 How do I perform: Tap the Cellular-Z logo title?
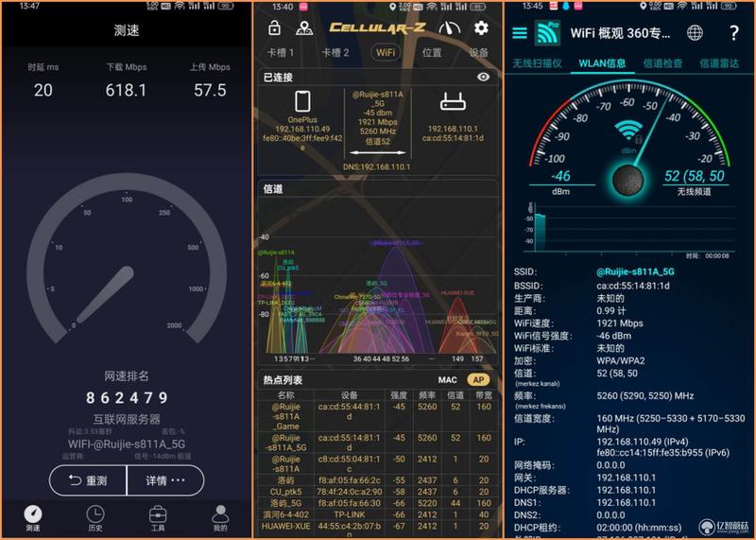(x=377, y=28)
